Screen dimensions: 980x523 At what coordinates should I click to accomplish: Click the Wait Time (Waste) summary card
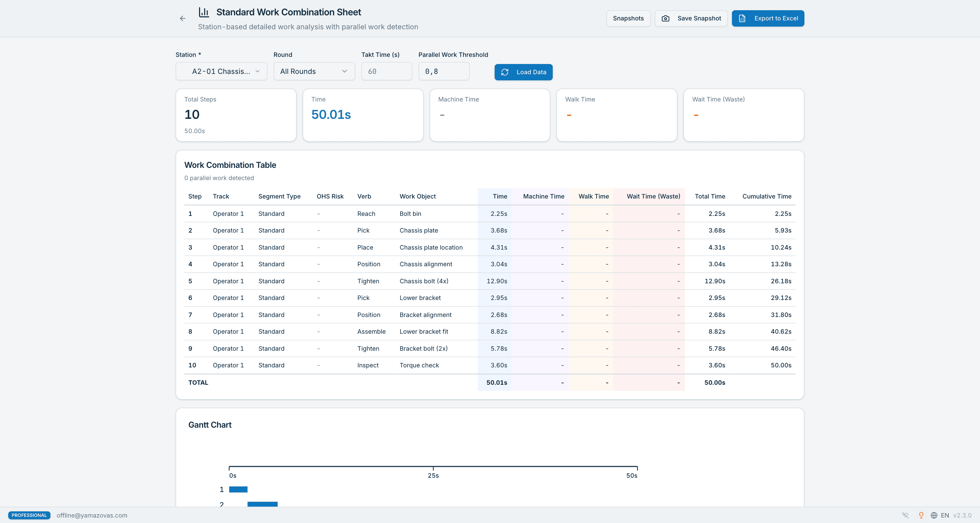[744, 115]
